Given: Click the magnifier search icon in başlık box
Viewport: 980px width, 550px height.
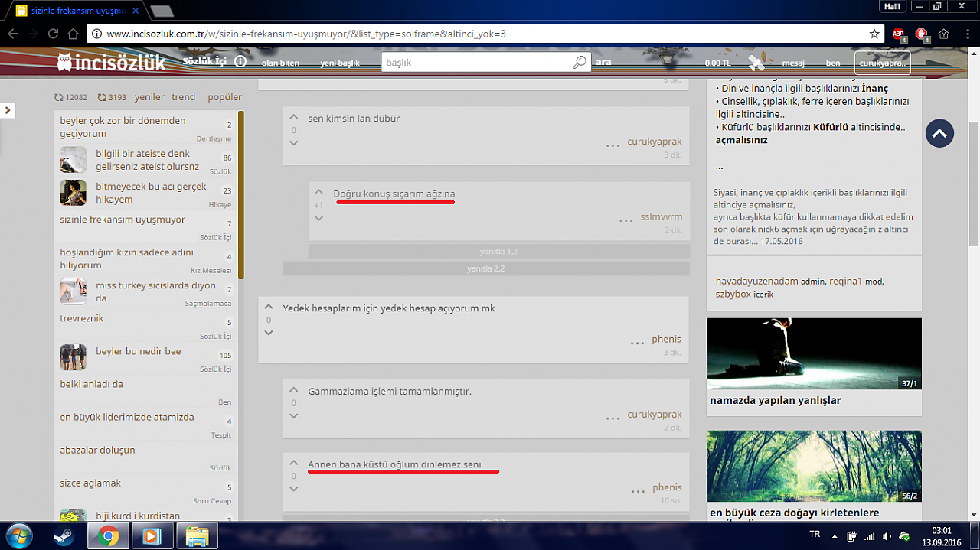Looking at the screenshot, I should tap(579, 62).
